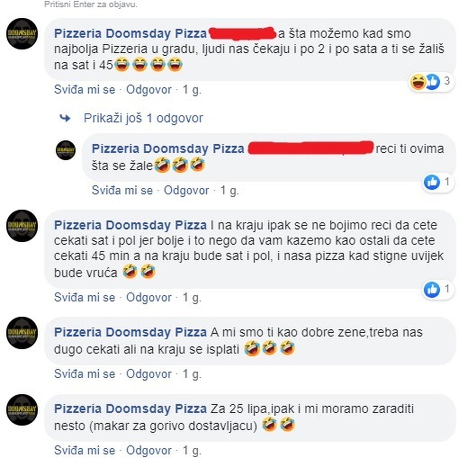Click the laughing reaction emoji on first comment

[x=417, y=82]
